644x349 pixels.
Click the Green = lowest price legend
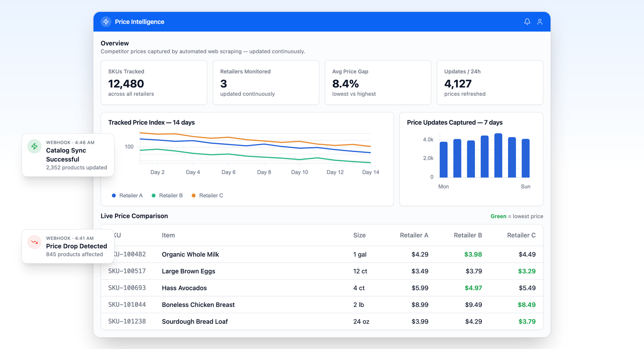click(x=517, y=216)
